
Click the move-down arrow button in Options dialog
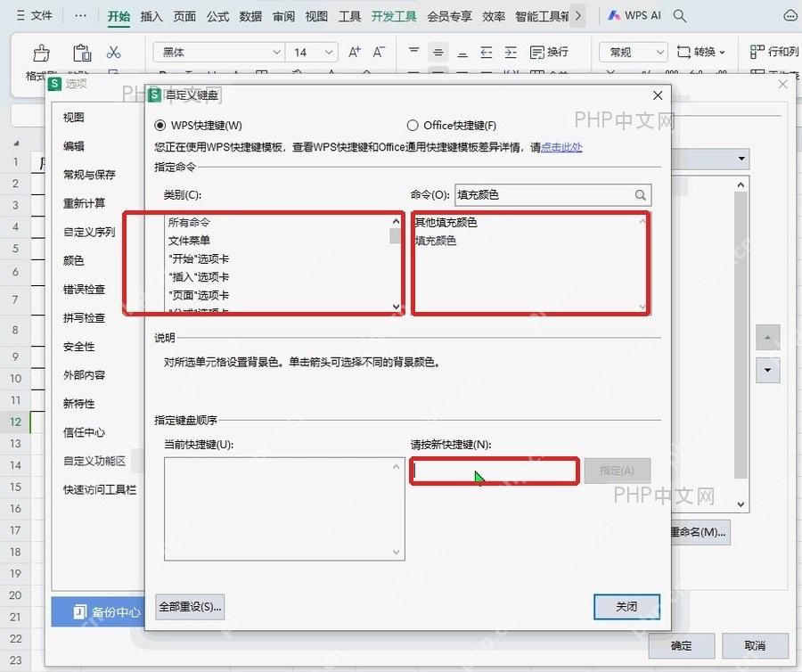tap(768, 370)
